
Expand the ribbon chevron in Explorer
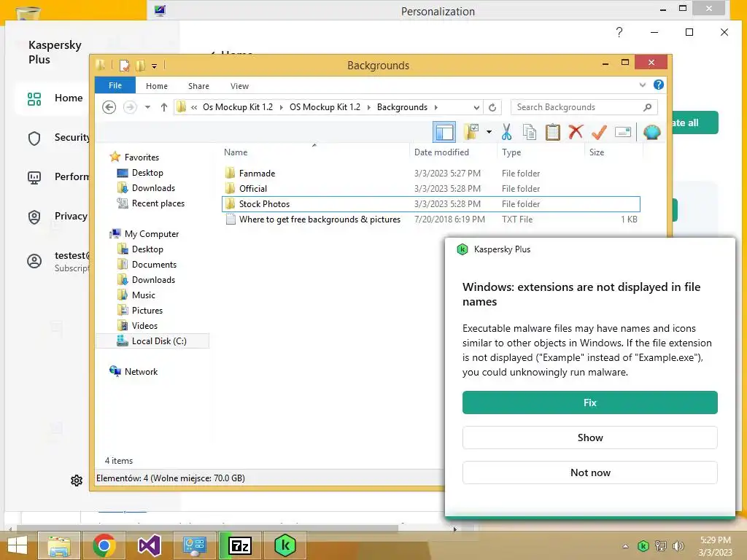(642, 85)
